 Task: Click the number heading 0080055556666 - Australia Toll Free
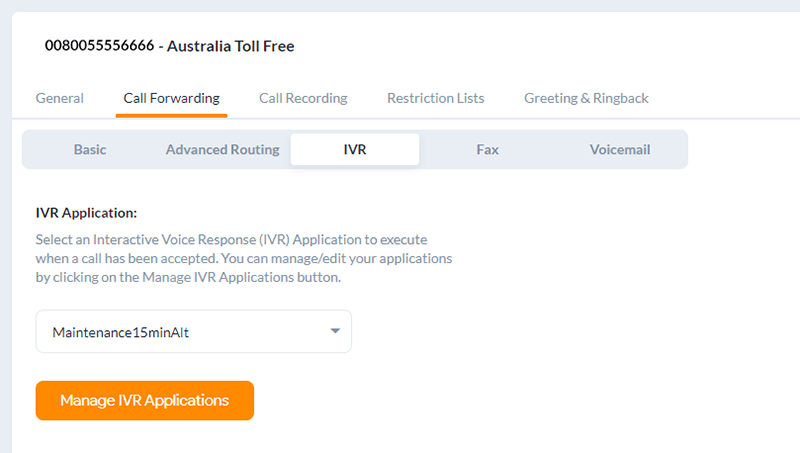click(x=169, y=46)
